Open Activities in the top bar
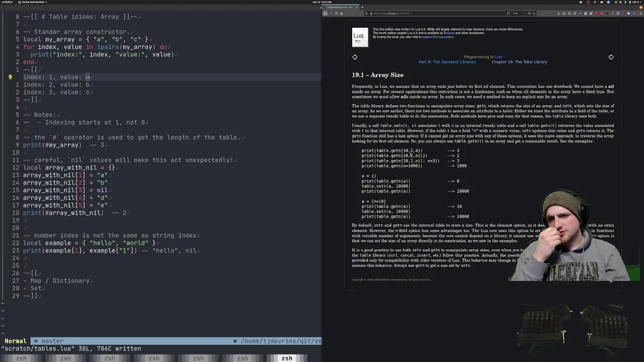 coord(7,2)
